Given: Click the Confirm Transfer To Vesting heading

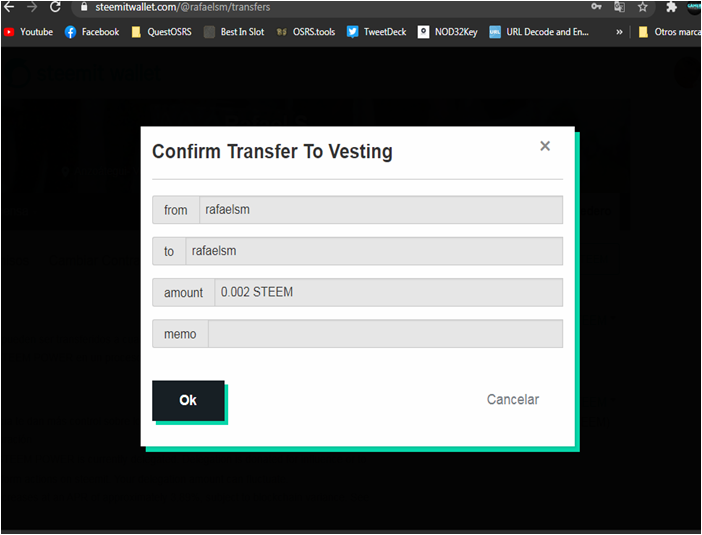Looking at the screenshot, I should pyautogui.click(x=272, y=151).
